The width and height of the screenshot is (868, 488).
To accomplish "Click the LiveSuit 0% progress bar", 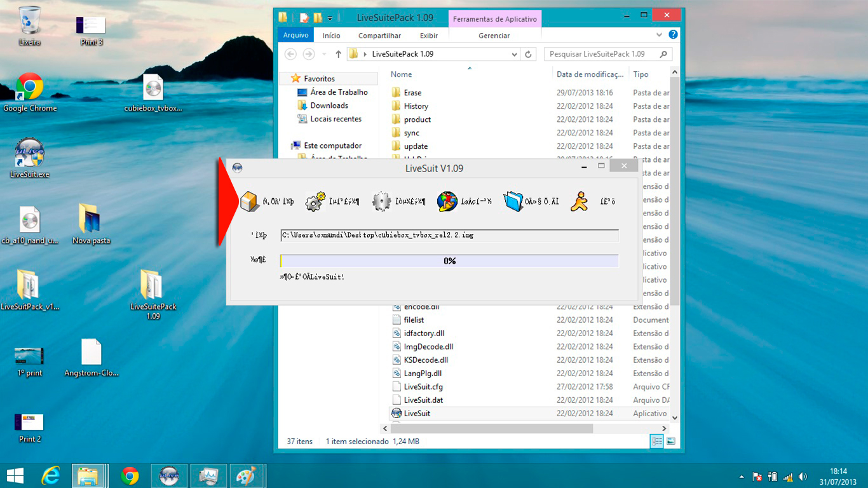I will [x=449, y=261].
